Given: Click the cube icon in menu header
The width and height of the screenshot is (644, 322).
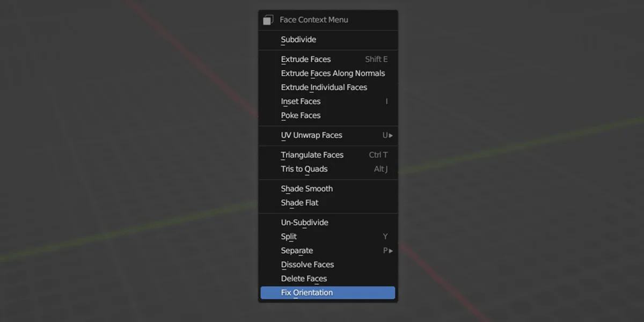Looking at the screenshot, I should click(x=268, y=19).
